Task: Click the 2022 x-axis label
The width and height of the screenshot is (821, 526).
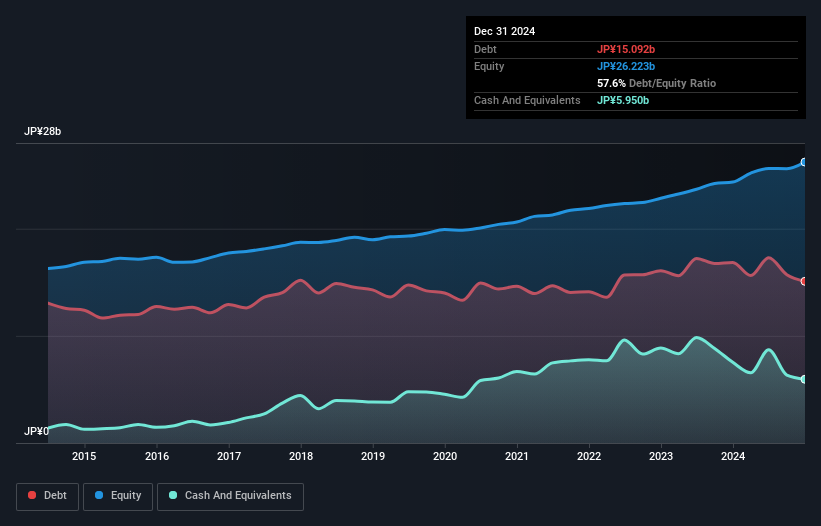Action: (x=589, y=456)
